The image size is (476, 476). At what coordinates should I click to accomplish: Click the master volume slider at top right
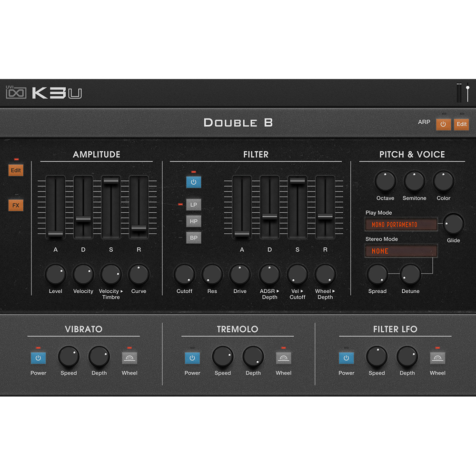(x=468, y=93)
